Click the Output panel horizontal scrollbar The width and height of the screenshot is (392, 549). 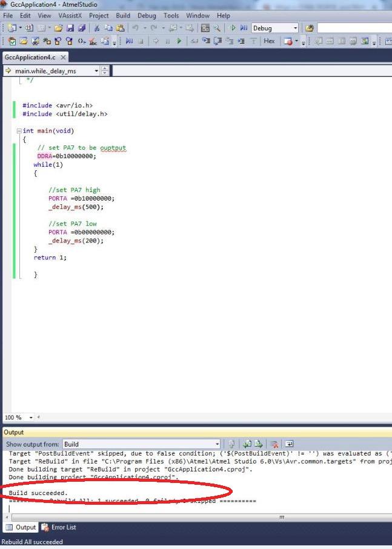click(x=202, y=517)
